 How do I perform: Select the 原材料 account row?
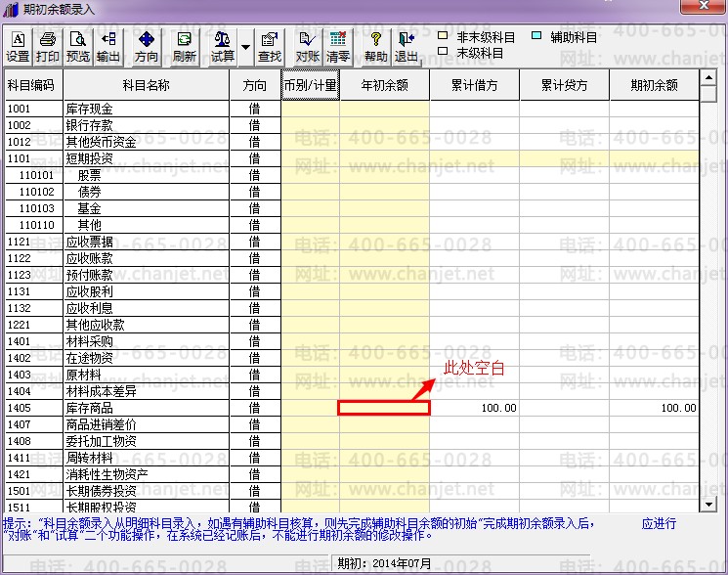(352, 375)
